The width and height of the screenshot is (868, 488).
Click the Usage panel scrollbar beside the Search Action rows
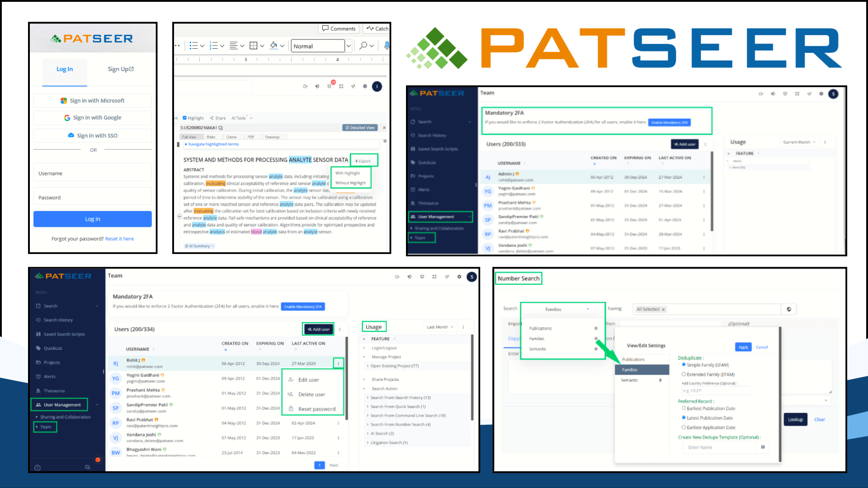(472, 377)
